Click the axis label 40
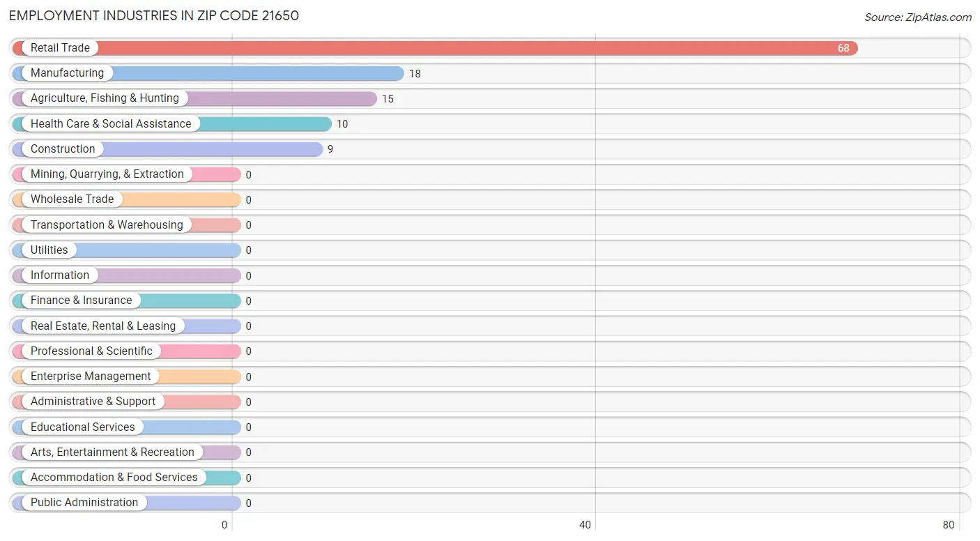The image size is (980, 541). [585, 525]
